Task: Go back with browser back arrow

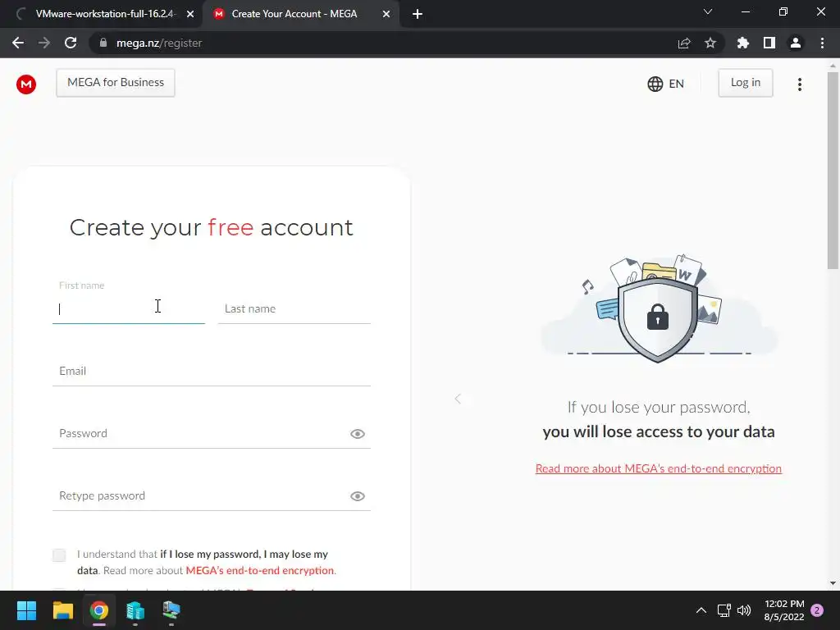Action: point(18,43)
